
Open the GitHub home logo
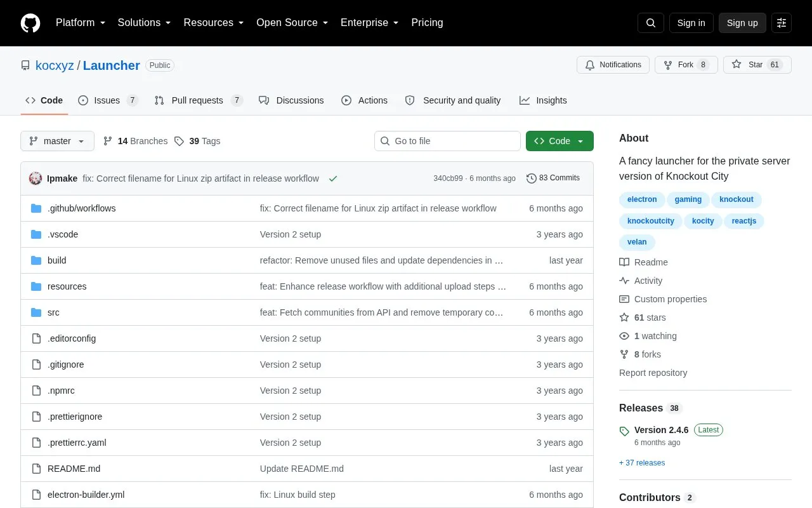(x=30, y=23)
